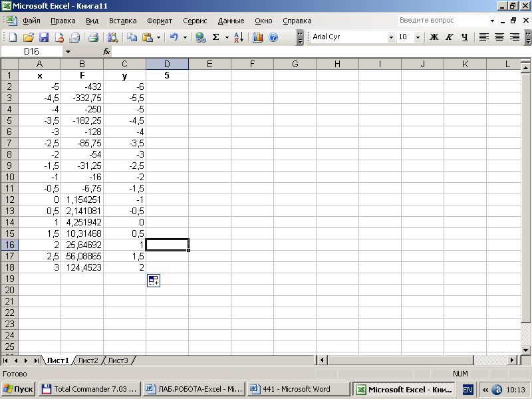
Task: Click the Select All corner button
Action: [x=9, y=64]
